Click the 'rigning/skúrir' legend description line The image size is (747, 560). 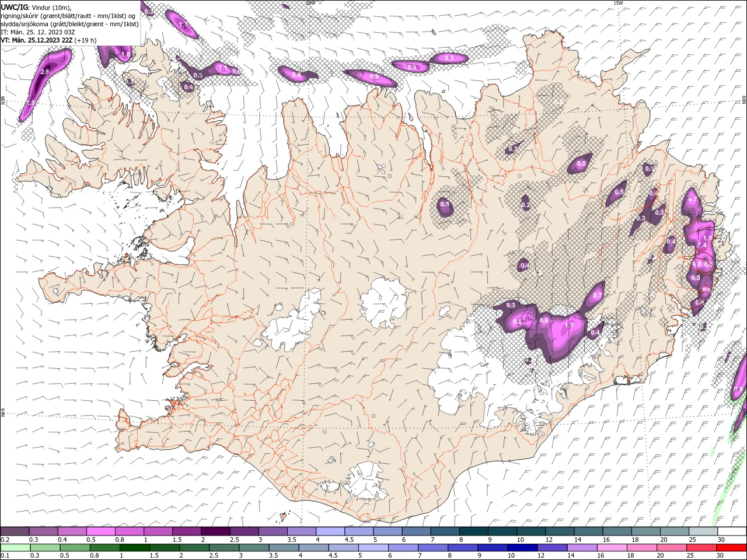point(68,16)
